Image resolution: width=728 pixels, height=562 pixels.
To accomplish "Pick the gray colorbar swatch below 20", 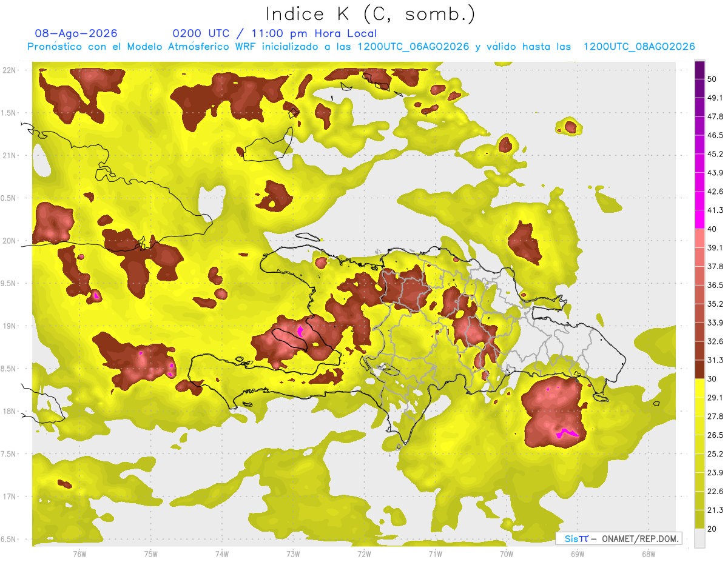I will pos(699,538).
